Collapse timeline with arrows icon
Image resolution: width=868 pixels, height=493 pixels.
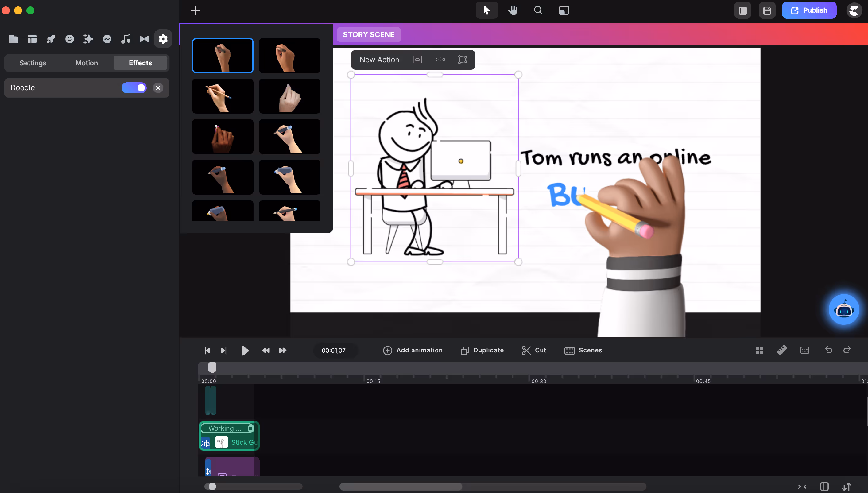(x=802, y=487)
